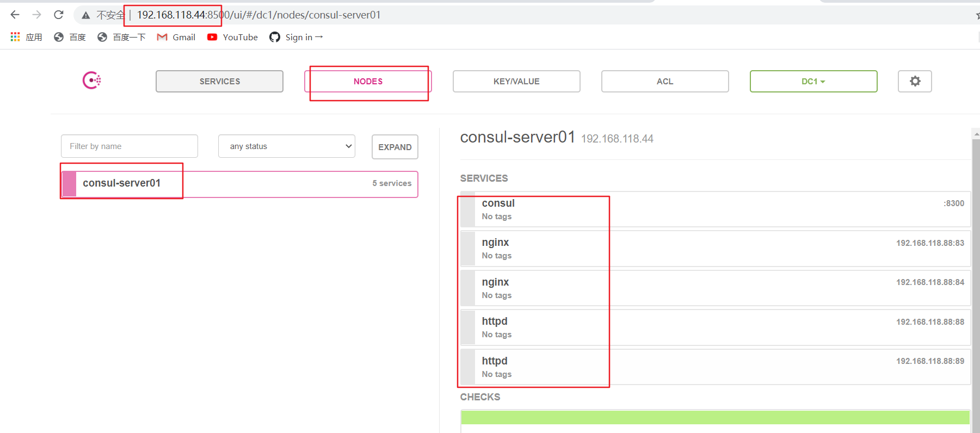The height and width of the screenshot is (433, 980).
Task: Click the Consul logo
Action: click(91, 81)
